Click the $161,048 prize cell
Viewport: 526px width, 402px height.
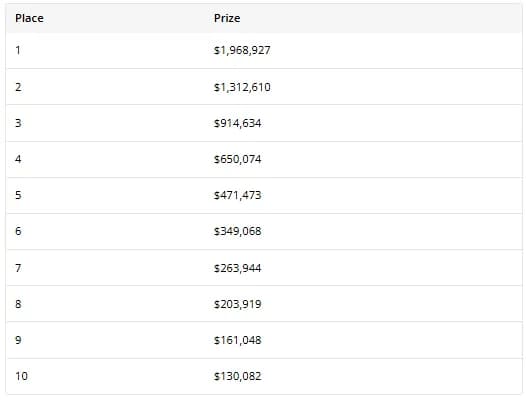(238, 340)
